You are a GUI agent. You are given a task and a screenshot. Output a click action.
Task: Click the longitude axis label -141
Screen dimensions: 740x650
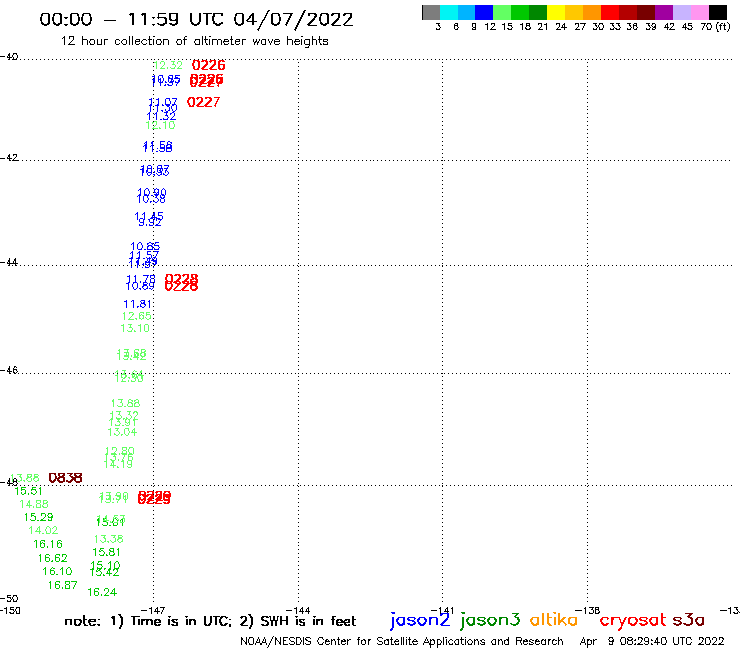(442, 610)
